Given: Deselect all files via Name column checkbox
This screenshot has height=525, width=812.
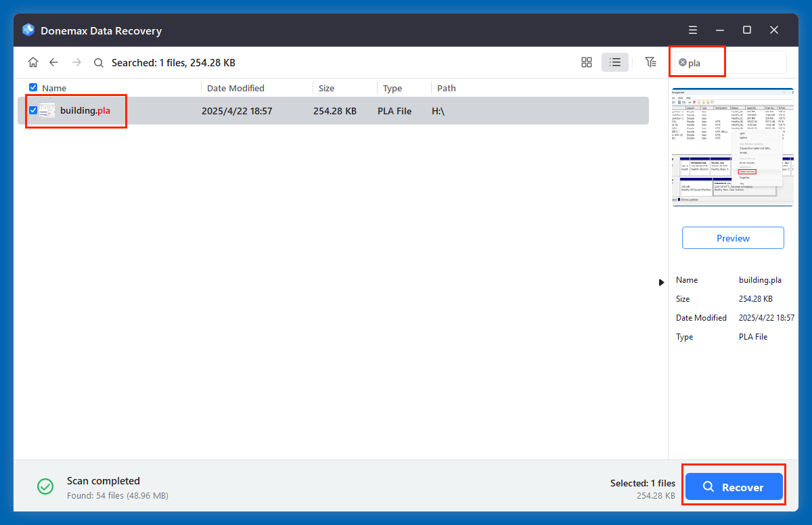Looking at the screenshot, I should click(32, 87).
